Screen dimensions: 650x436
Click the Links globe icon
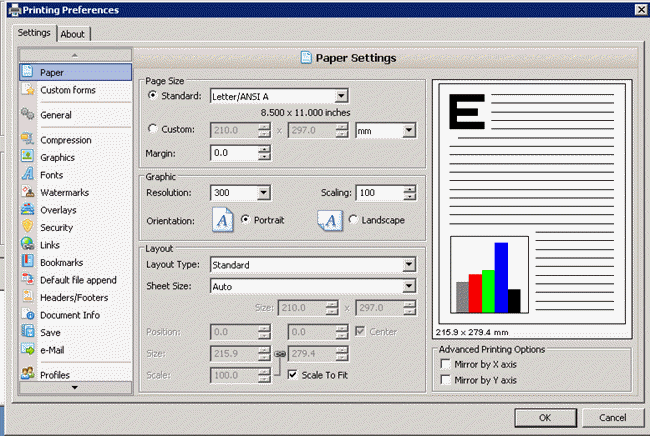(27, 244)
